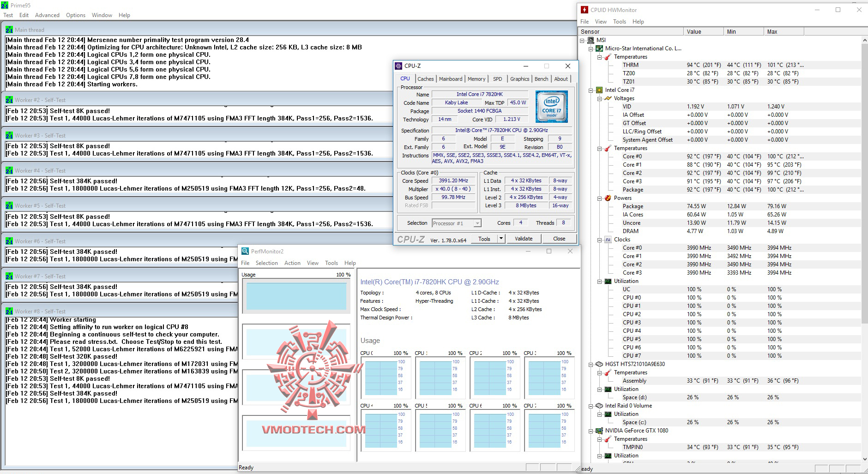Open the File menu in HWMonitor
Viewport: 868px width, 474px height.
(x=585, y=22)
